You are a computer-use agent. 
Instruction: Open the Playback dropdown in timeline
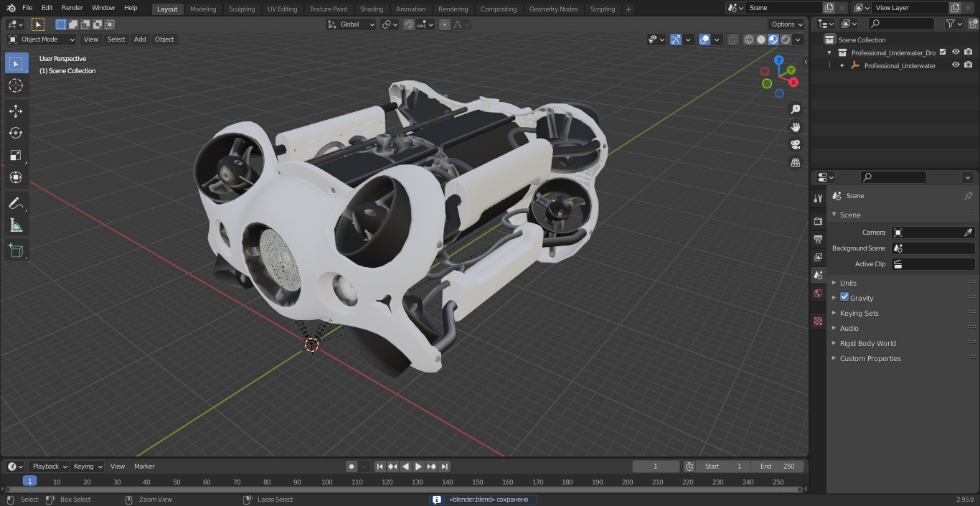point(49,467)
